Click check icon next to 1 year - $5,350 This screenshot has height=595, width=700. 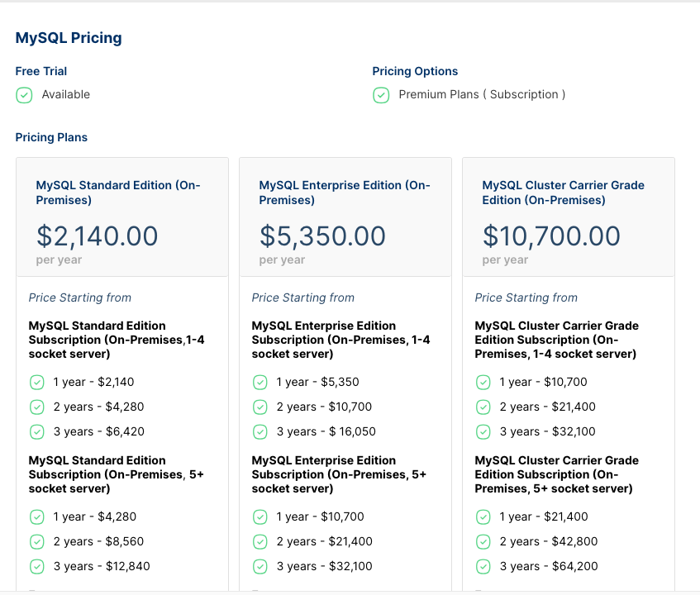pos(260,383)
